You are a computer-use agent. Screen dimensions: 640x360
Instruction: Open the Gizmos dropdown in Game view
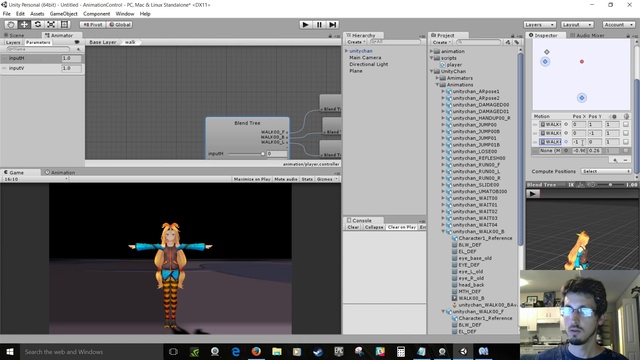[327, 179]
